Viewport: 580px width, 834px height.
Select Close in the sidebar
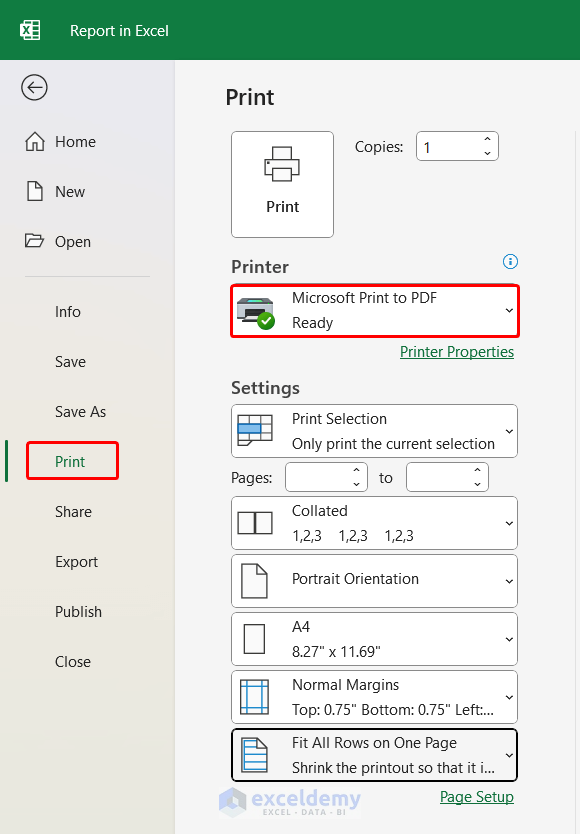[73, 662]
